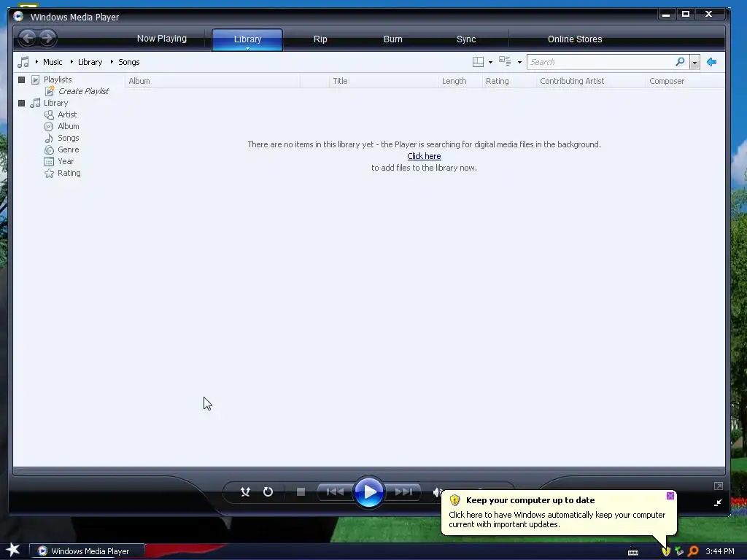Click the Music breadcrumb

coord(53,62)
